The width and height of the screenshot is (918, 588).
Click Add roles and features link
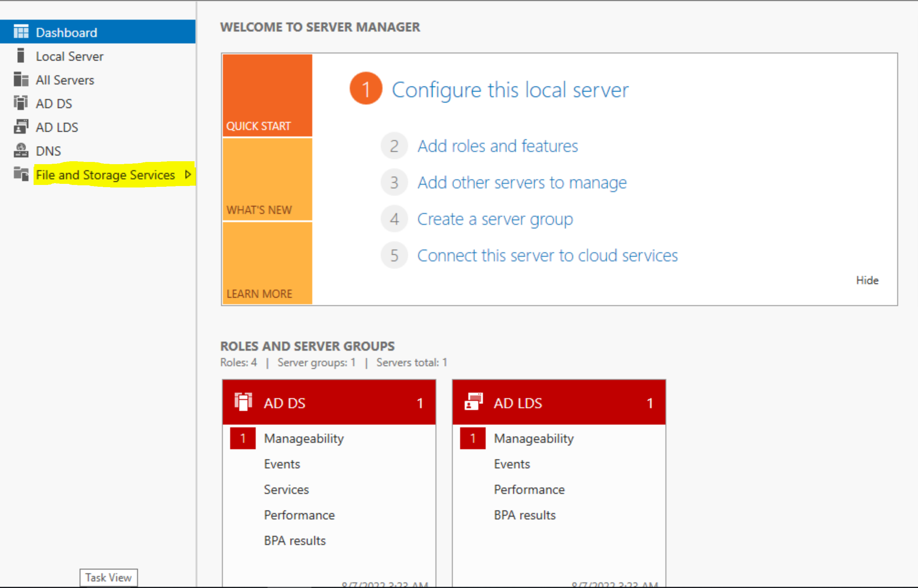pos(498,146)
